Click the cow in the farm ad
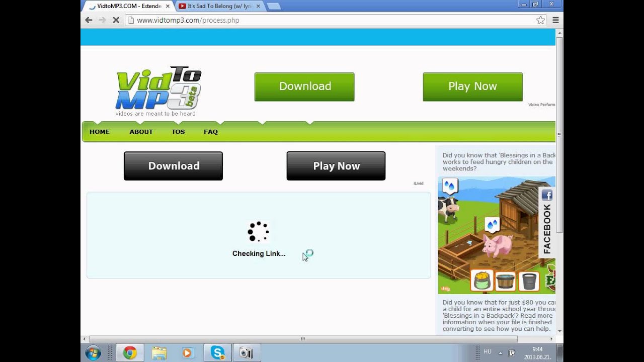Viewport: 644px width, 362px height. coord(448,209)
